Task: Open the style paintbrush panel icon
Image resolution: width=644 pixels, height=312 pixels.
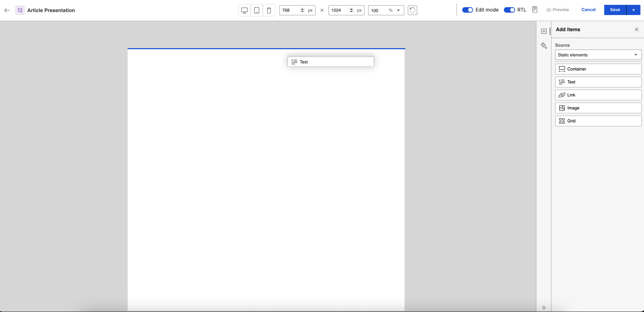Action: click(x=544, y=45)
